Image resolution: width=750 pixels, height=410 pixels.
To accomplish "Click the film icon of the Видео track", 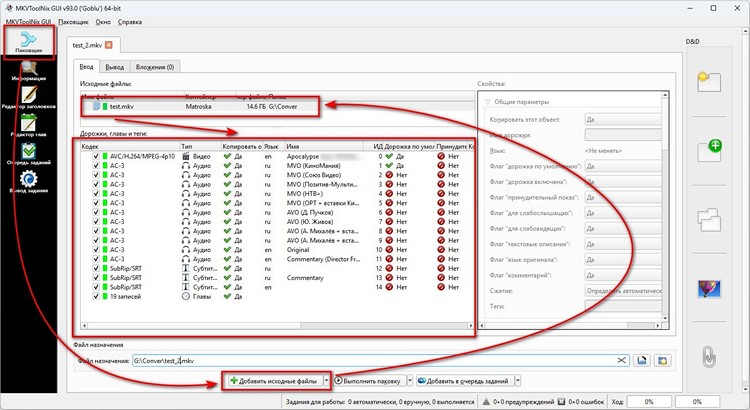I will coord(186,156).
